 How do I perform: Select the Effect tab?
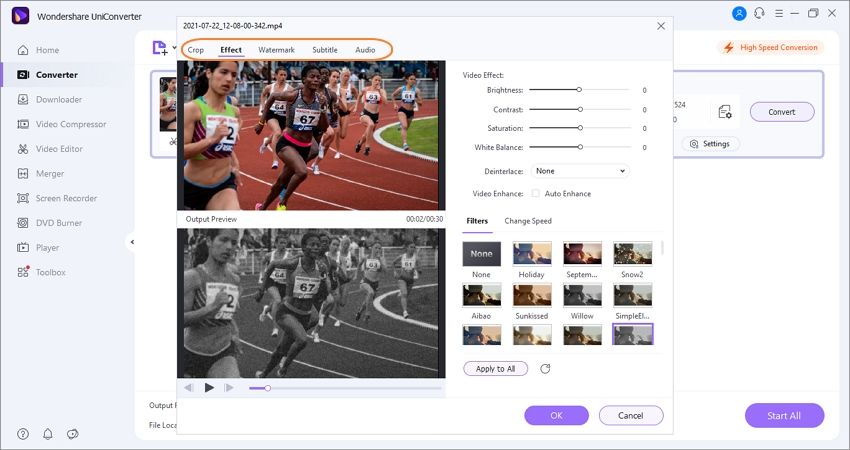tap(231, 50)
